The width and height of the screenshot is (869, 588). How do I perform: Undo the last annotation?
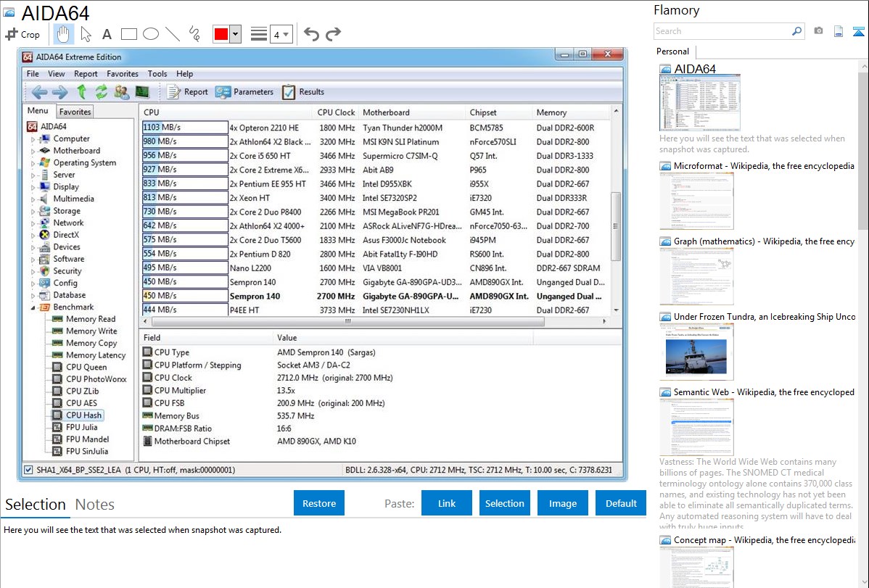(311, 34)
